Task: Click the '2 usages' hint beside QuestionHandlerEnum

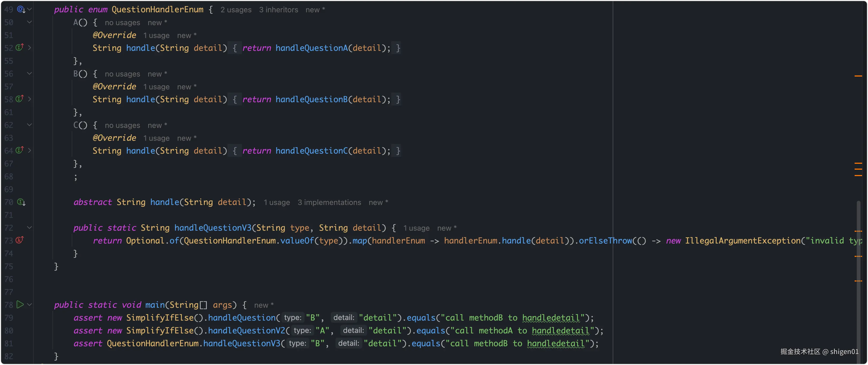Action: [236, 10]
